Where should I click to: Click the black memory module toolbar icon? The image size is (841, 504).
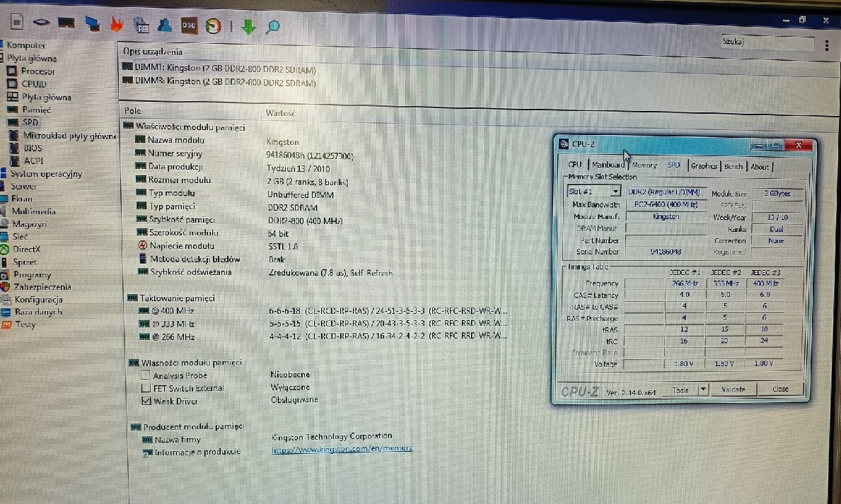(x=66, y=23)
